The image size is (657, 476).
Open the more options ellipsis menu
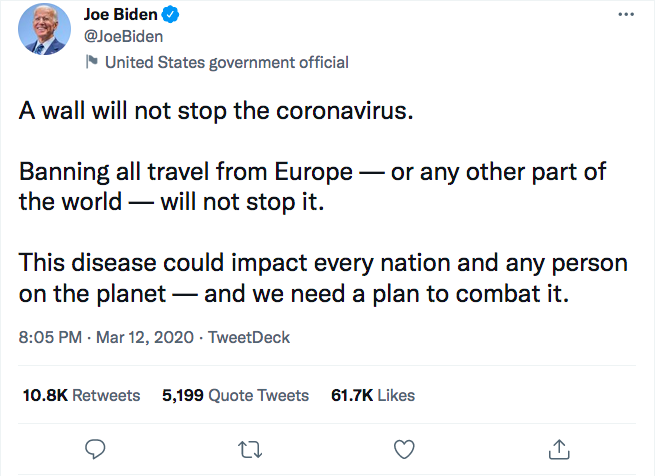click(x=627, y=17)
